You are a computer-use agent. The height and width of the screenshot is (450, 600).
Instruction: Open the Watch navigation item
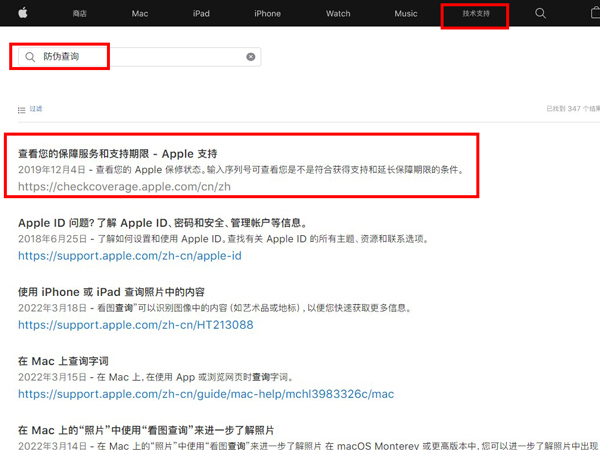[338, 14]
